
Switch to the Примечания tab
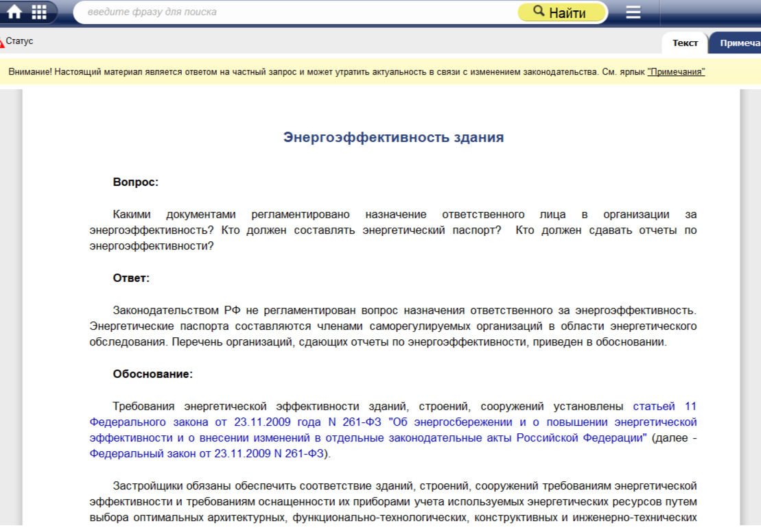click(736, 43)
